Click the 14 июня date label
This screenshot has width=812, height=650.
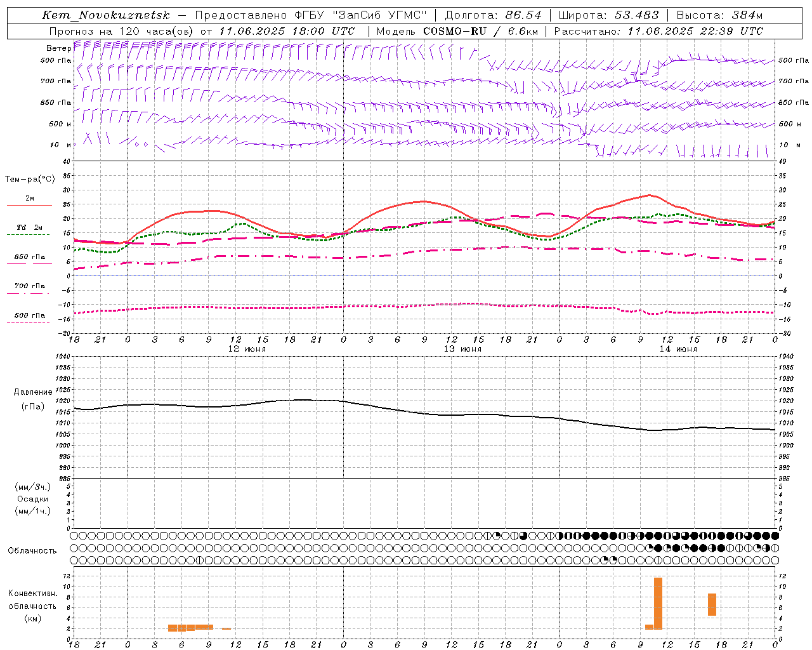[678, 349]
